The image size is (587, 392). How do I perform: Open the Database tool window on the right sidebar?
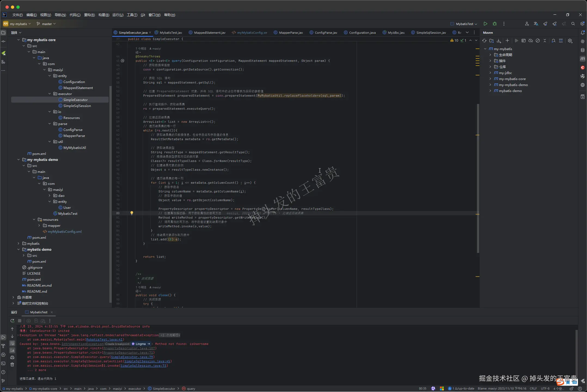pos(582,50)
